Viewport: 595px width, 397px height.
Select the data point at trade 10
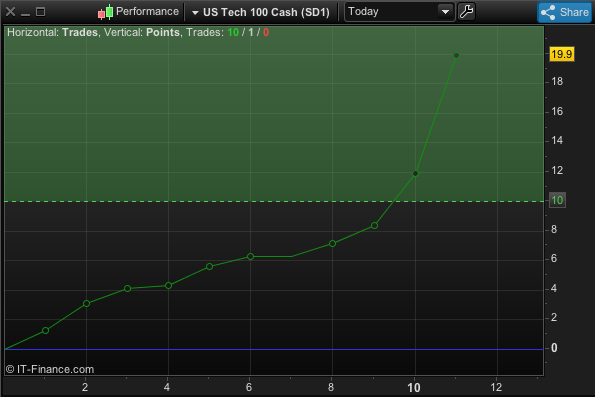click(x=415, y=173)
